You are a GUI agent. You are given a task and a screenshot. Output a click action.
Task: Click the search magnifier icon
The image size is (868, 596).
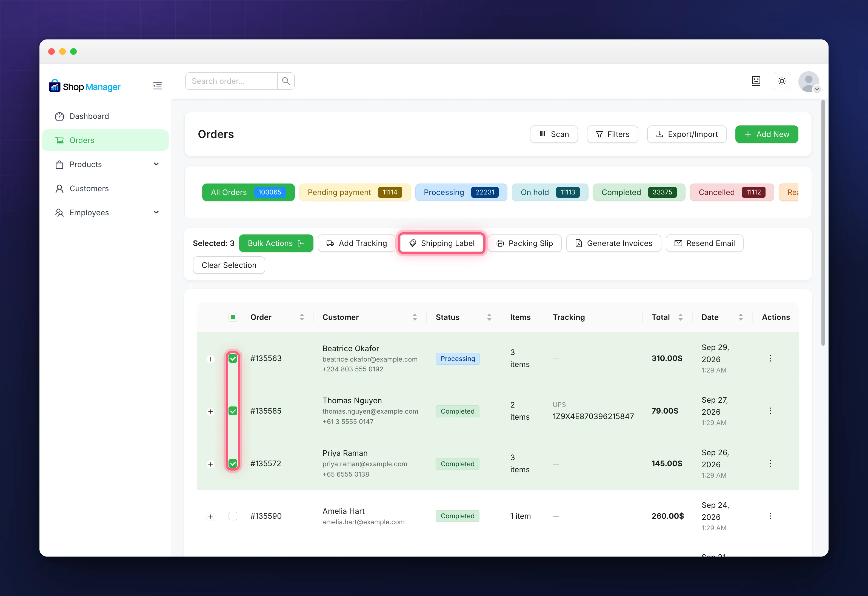click(x=286, y=81)
